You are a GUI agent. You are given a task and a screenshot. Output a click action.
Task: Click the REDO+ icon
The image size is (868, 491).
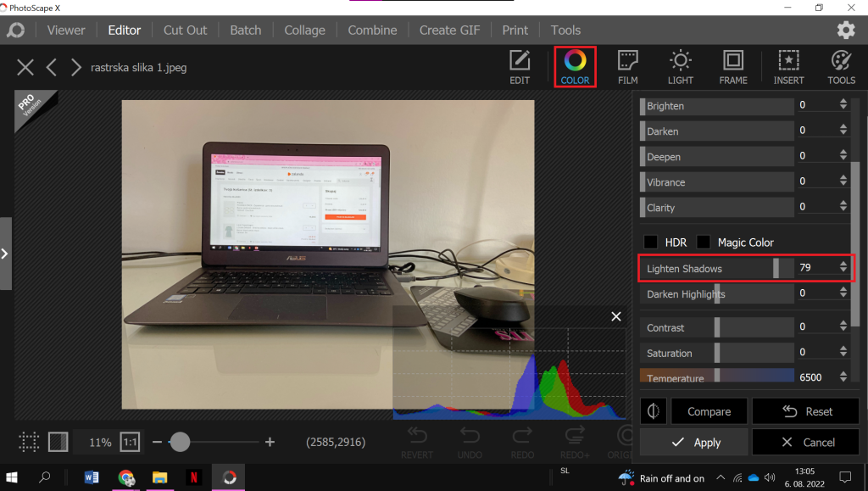pyautogui.click(x=575, y=443)
